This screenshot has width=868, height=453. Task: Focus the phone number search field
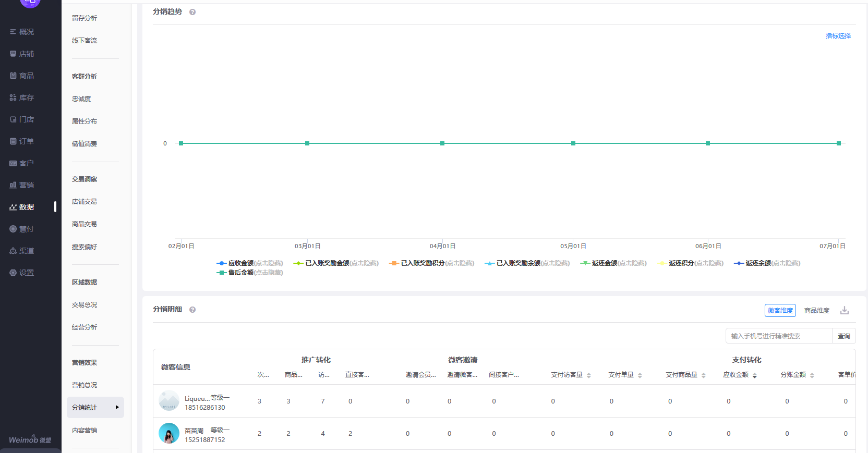coord(779,336)
